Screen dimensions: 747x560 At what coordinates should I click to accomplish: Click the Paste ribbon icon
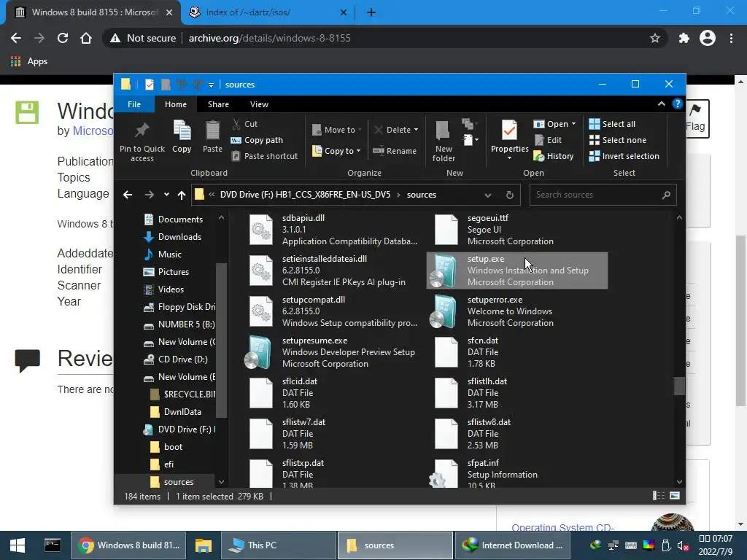click(212, 136)
